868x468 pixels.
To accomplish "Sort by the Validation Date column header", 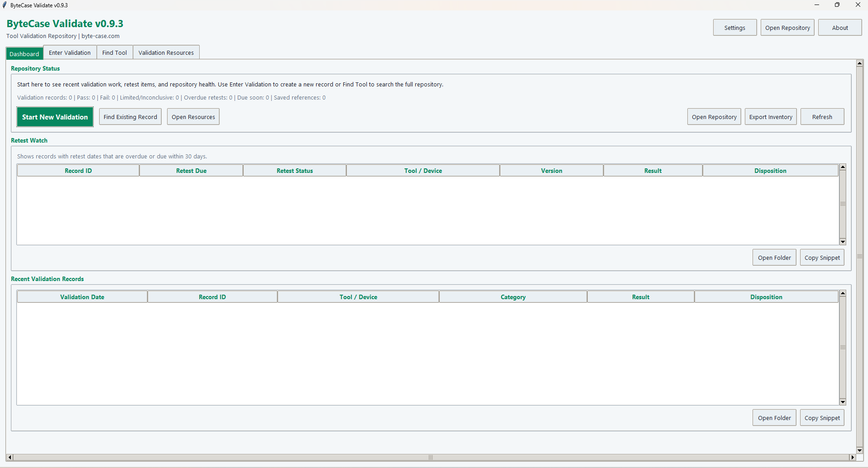I will [82, 297].
